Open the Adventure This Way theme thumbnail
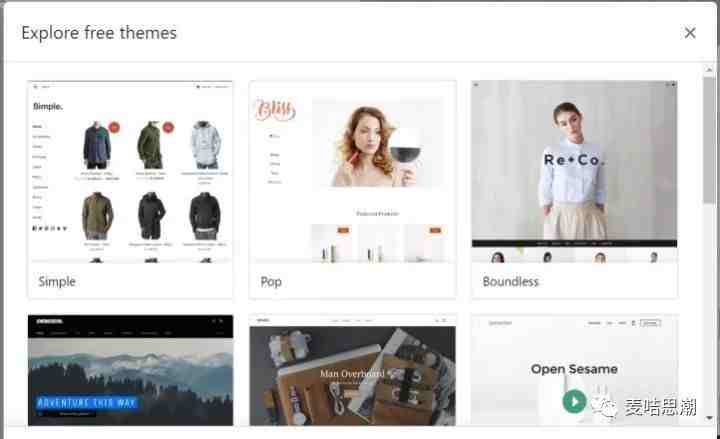 pyautogui.click(x=130, y=370)
